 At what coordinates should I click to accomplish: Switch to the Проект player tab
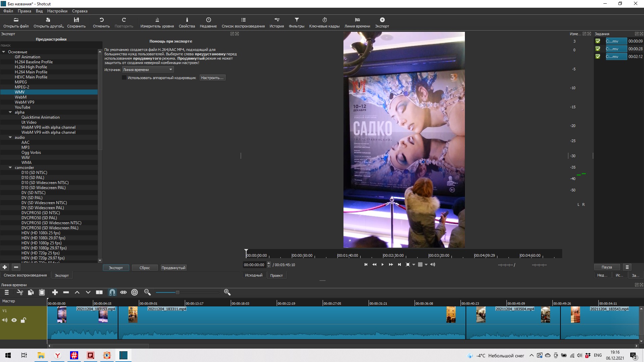click(276, 275)
